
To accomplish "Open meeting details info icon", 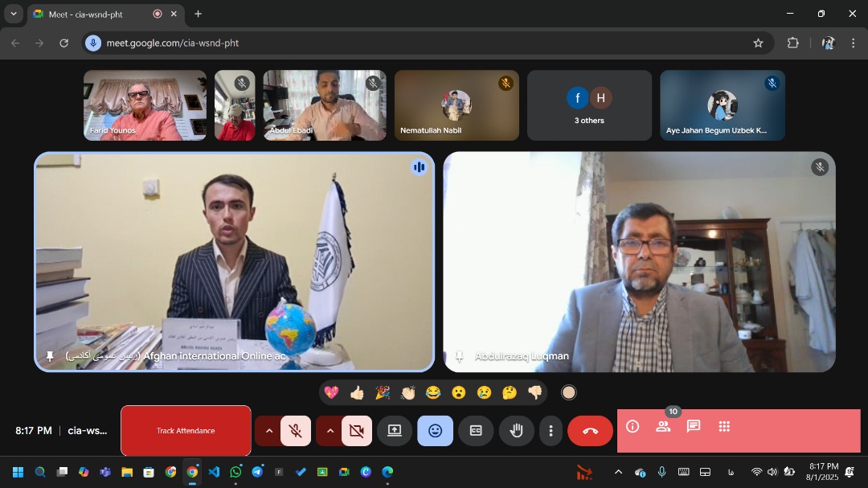I will (x=633, y=427).
